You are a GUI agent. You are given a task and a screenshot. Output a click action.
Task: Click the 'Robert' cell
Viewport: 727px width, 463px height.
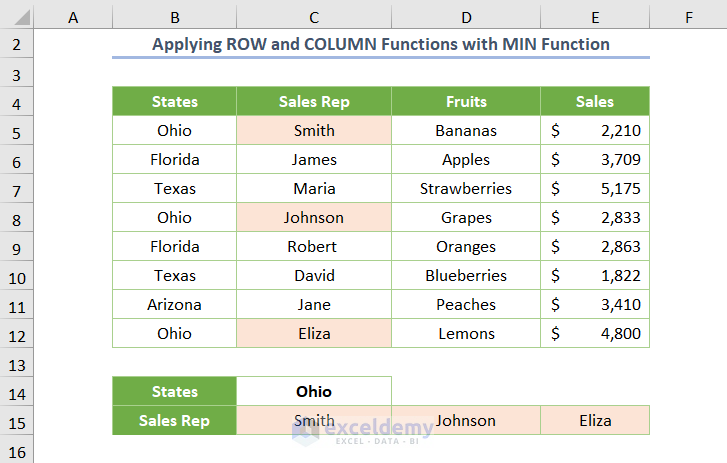314,247
